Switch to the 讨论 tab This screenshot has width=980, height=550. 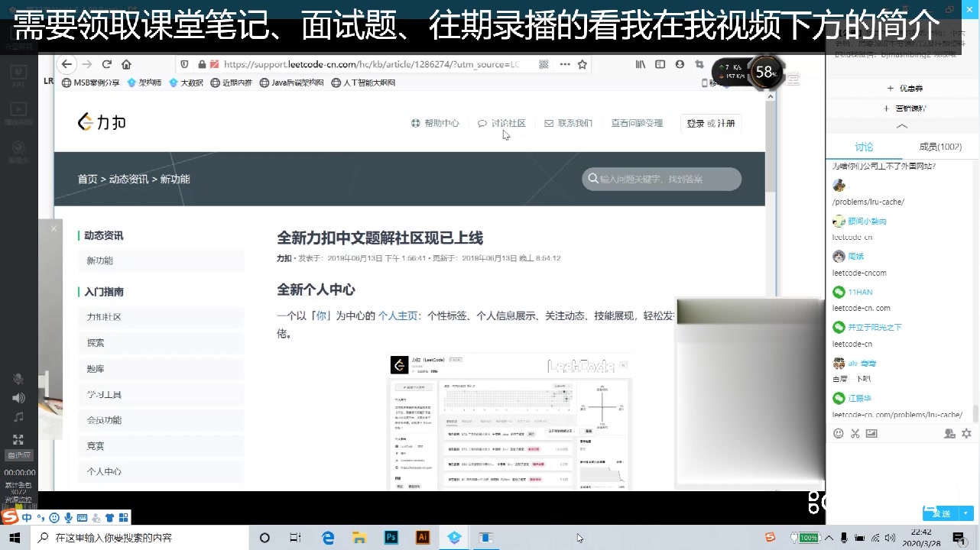pos(864,147)
